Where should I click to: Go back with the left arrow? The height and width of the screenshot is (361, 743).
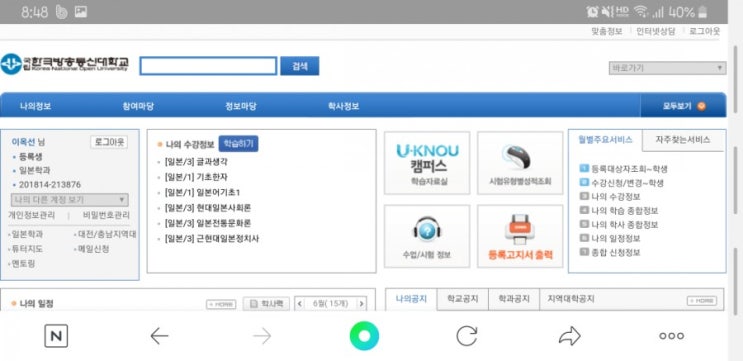159,336
